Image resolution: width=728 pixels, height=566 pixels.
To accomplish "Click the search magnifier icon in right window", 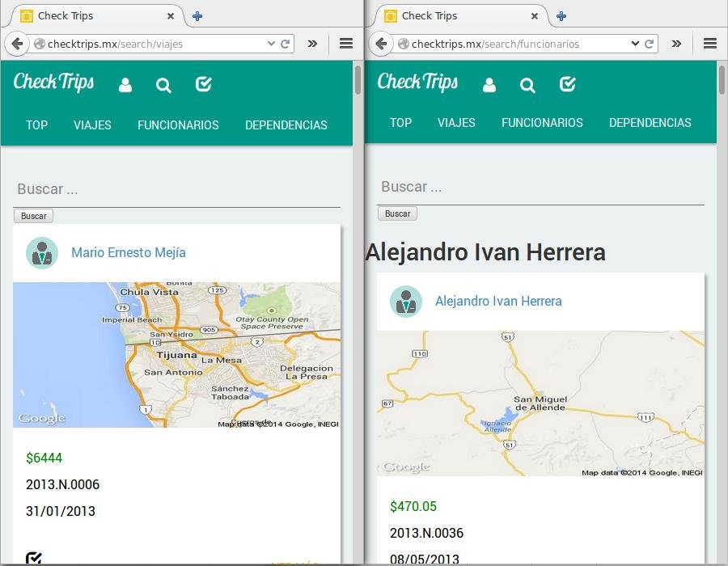I will [527, 86].
